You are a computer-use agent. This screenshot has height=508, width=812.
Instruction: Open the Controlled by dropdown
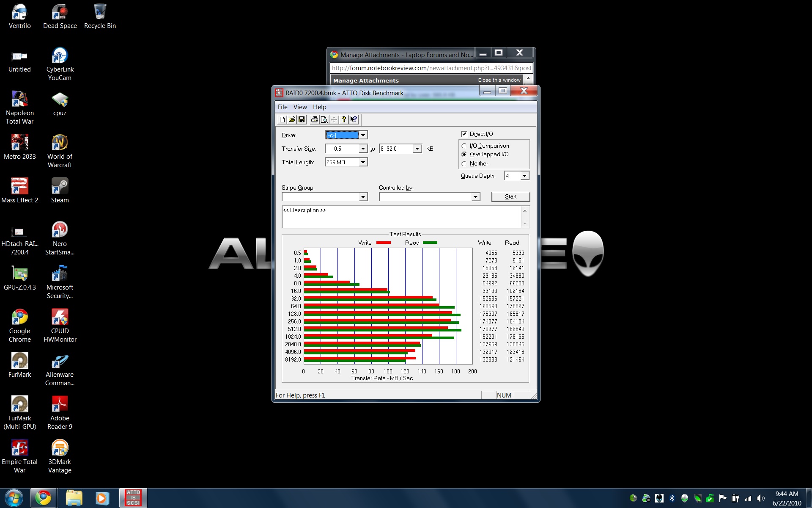[x=475, y=197]
